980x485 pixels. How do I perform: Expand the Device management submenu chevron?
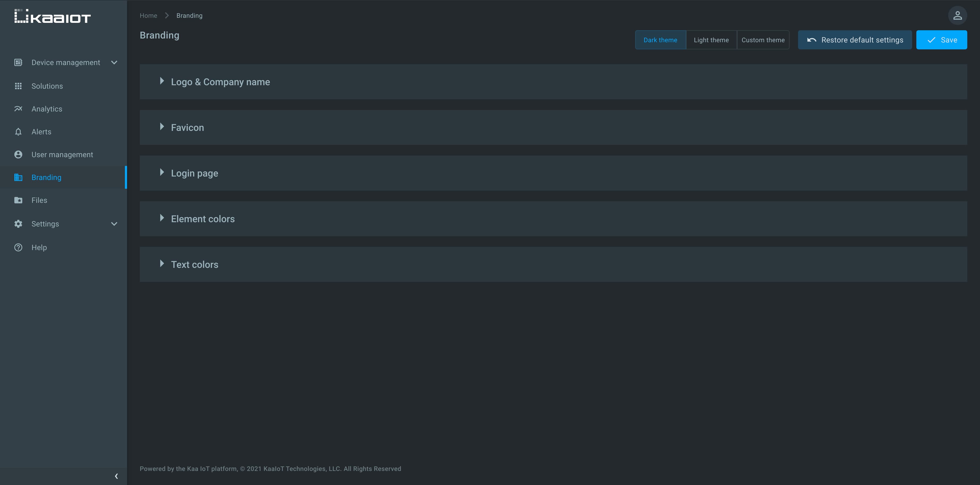pos(114,62)
